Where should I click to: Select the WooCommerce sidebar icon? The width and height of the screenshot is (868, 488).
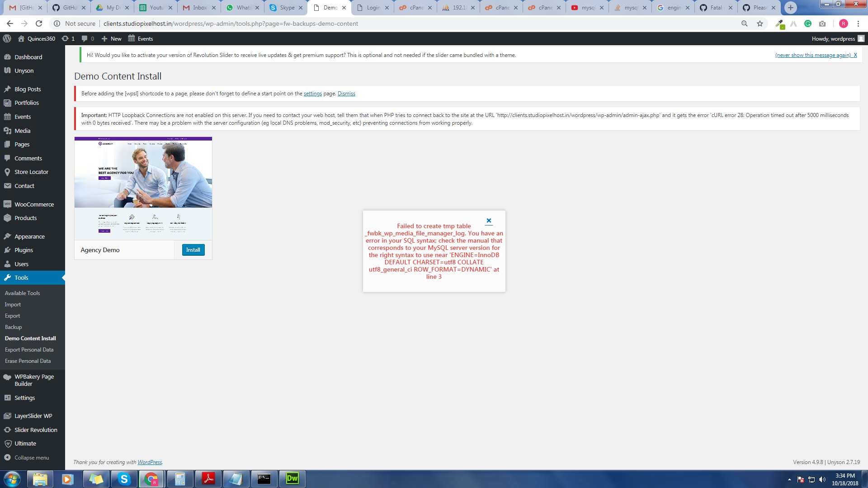pyautogui.click(x=7, y=204)
